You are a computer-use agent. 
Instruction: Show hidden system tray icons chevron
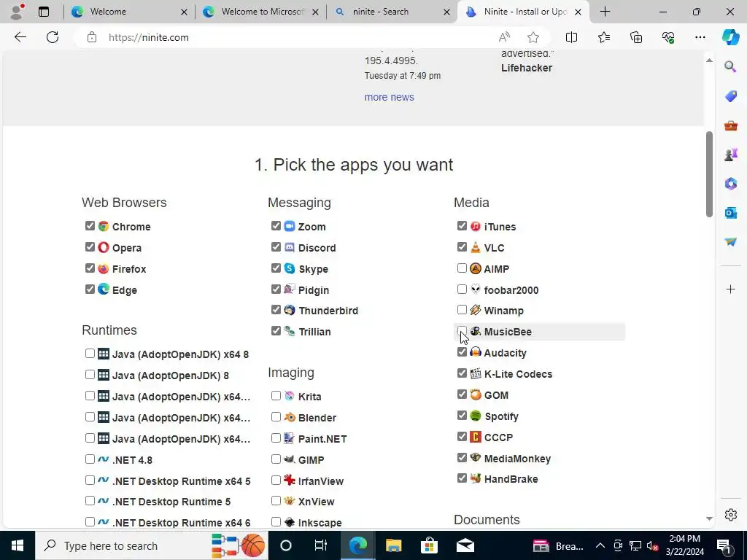[x=600, y=545]
